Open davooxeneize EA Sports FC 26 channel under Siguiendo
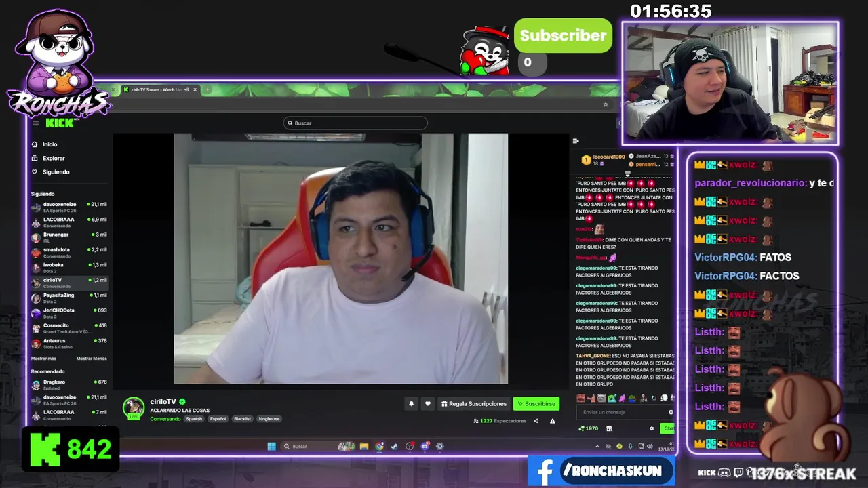The image size is (868, 488). (x=69, y=207)
